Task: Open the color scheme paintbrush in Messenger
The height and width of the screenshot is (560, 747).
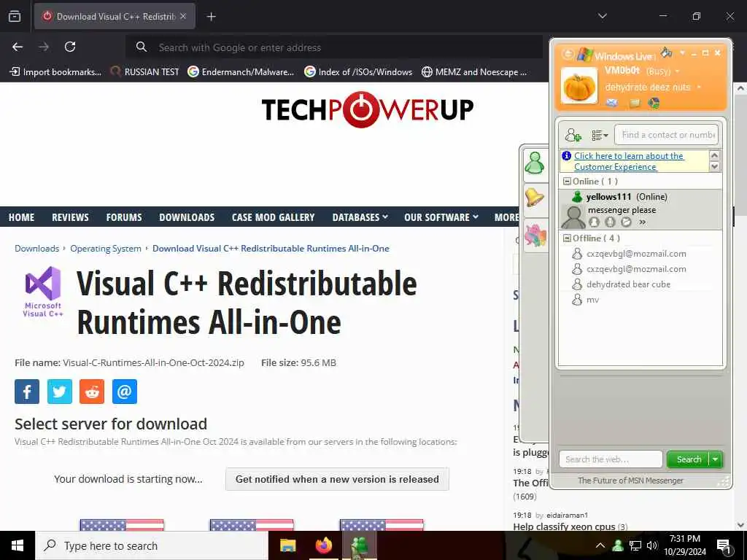Action: pos(667,52)
